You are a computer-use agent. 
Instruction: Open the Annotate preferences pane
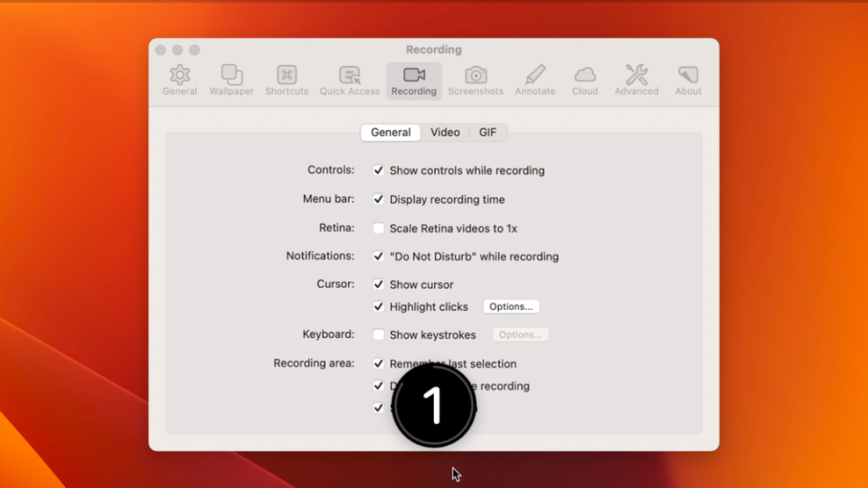[x=534, y=80]
